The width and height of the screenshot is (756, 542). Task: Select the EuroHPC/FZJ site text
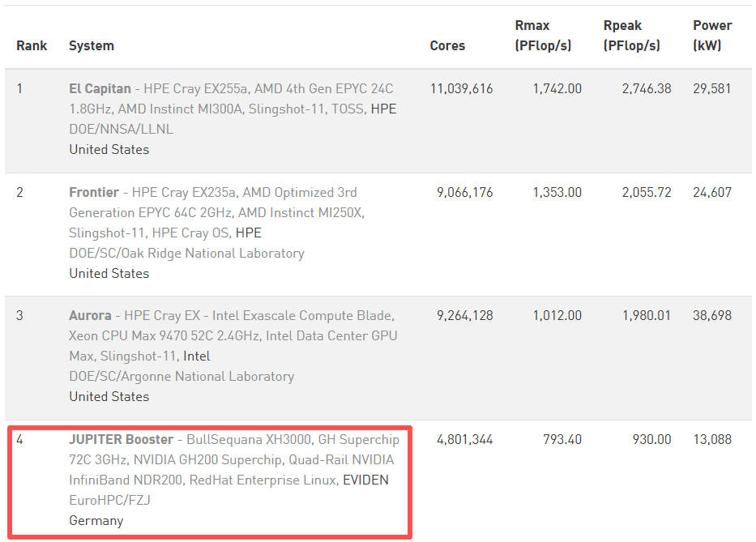coord(109,500)
